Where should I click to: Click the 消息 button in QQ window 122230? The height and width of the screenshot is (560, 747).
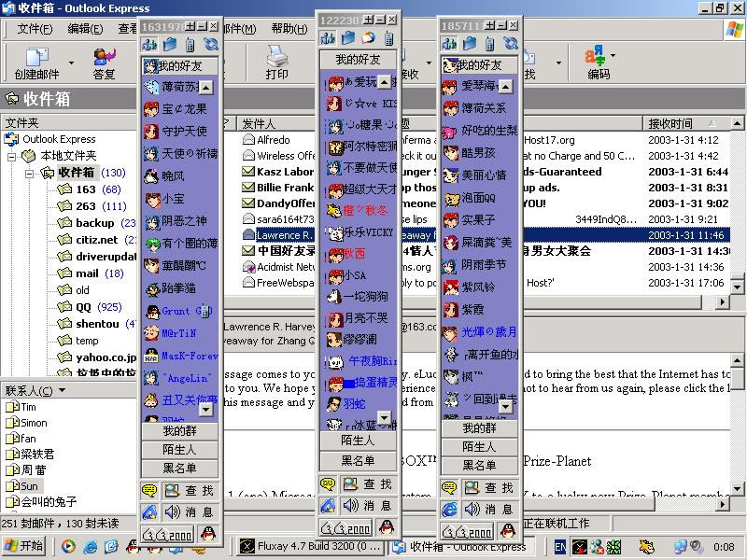(369, 505)
